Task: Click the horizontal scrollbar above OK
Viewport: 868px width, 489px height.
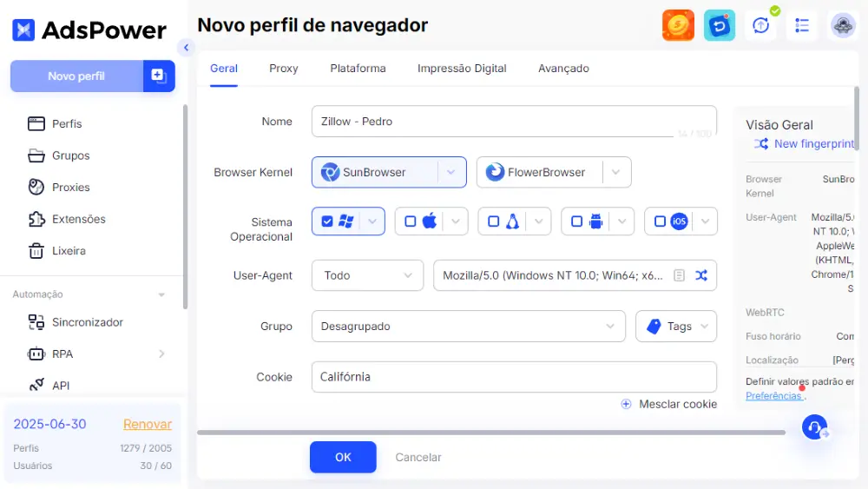Action: coord(491,433)
